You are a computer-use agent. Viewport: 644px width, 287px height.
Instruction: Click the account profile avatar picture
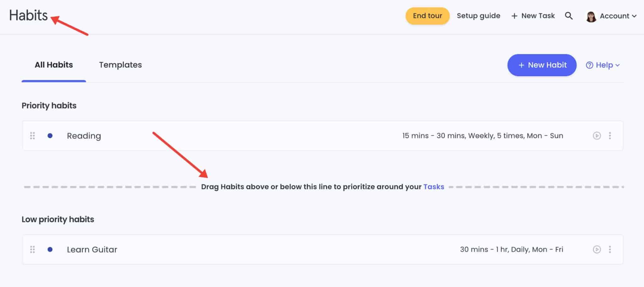(591, 16)
